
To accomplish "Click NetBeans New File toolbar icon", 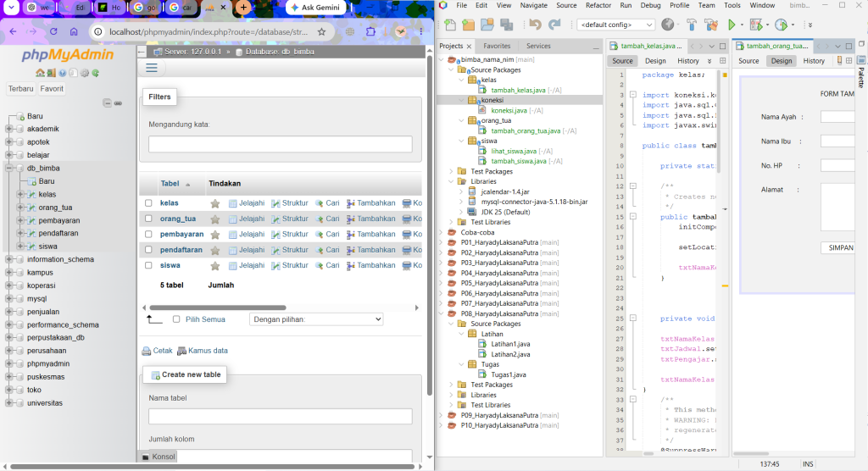I will click(450, 25).
